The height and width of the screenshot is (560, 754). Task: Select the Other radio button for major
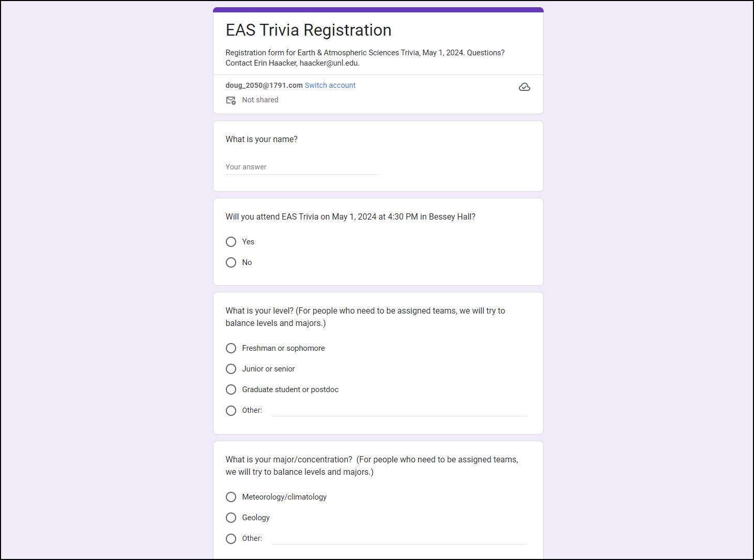click(x=231, y=539)
